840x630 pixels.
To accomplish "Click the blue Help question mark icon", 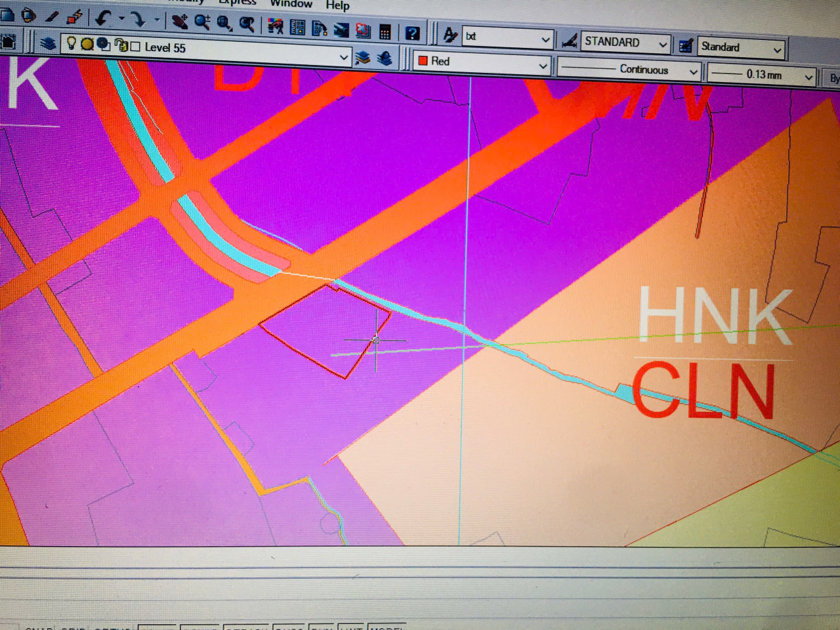I will click(412, 33).
